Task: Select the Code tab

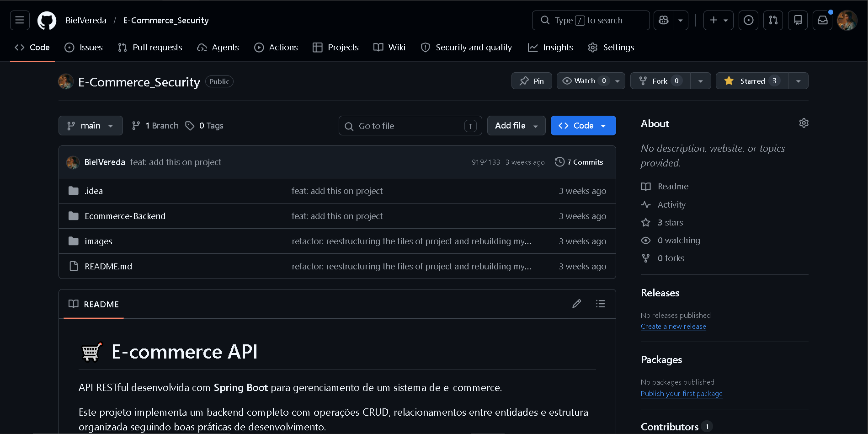Action: pyautogui.click(x=32, y=47)
